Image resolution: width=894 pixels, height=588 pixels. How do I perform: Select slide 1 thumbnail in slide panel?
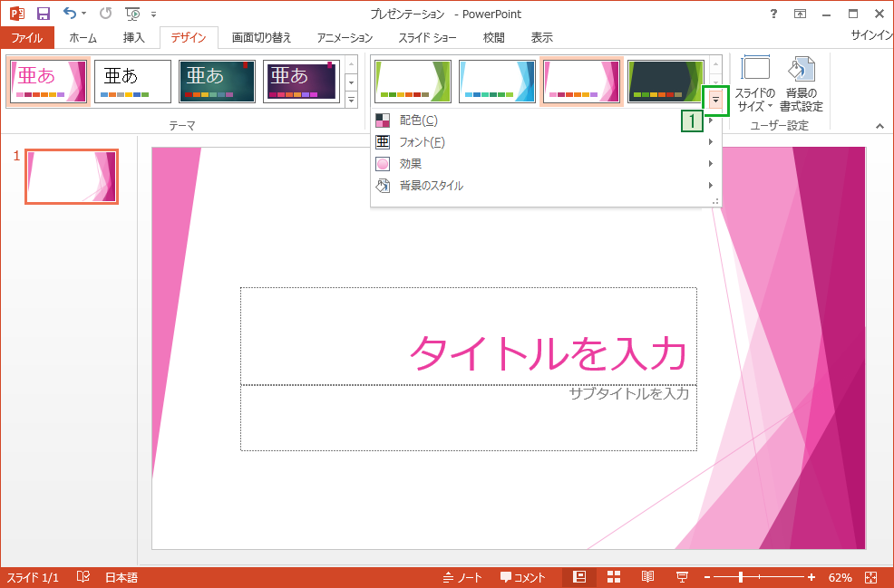click(x=72, y=177)
